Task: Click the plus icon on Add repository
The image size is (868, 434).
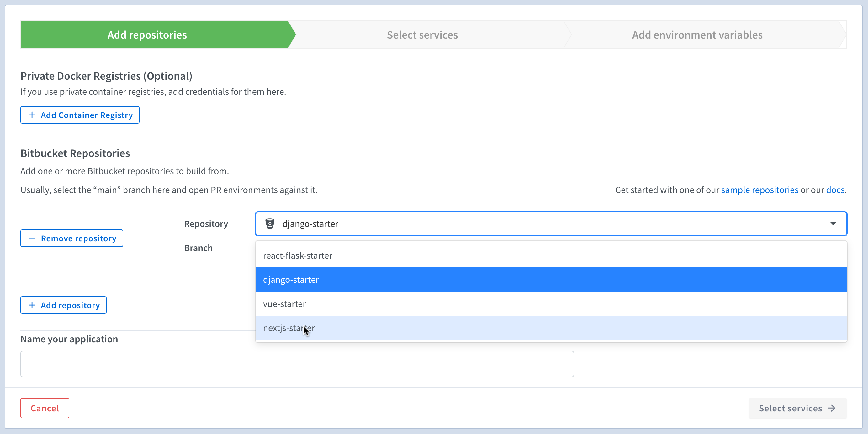Action: 32,305
